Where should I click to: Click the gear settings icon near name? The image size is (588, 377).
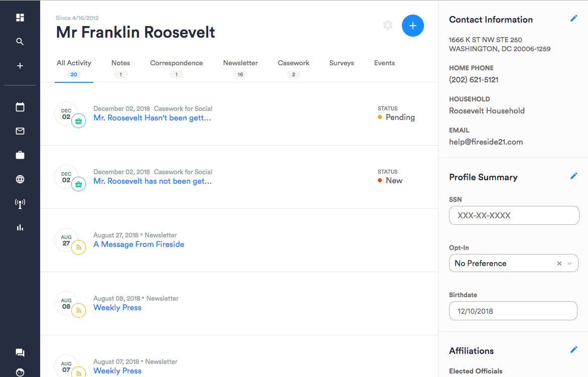point(388,25)
